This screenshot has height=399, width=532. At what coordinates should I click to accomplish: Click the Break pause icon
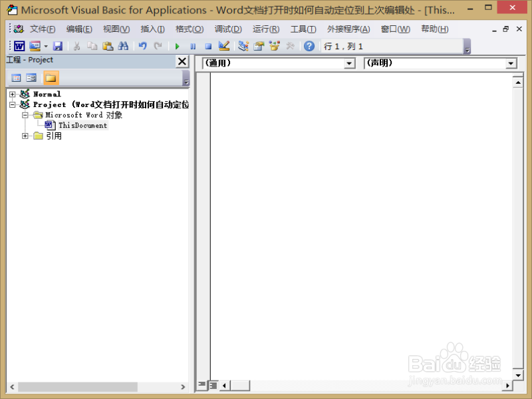[193, 46]
